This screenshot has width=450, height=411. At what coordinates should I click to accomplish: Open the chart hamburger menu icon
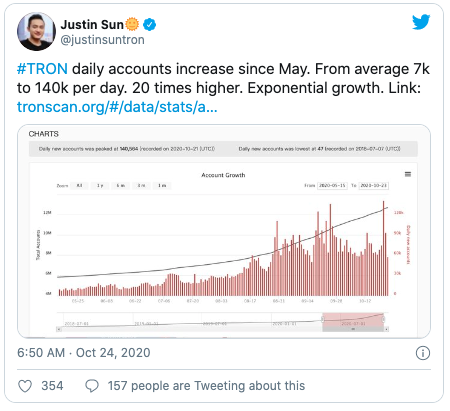408,174
